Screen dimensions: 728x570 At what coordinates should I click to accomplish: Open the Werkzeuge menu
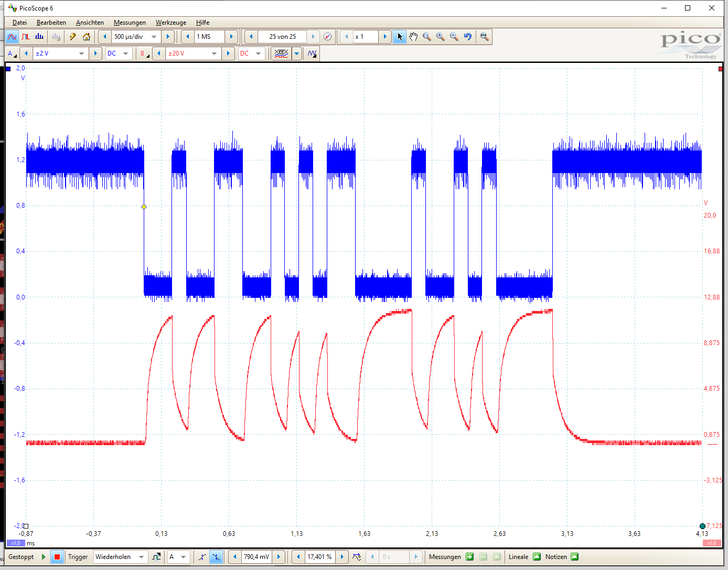[x=171, y=23]
